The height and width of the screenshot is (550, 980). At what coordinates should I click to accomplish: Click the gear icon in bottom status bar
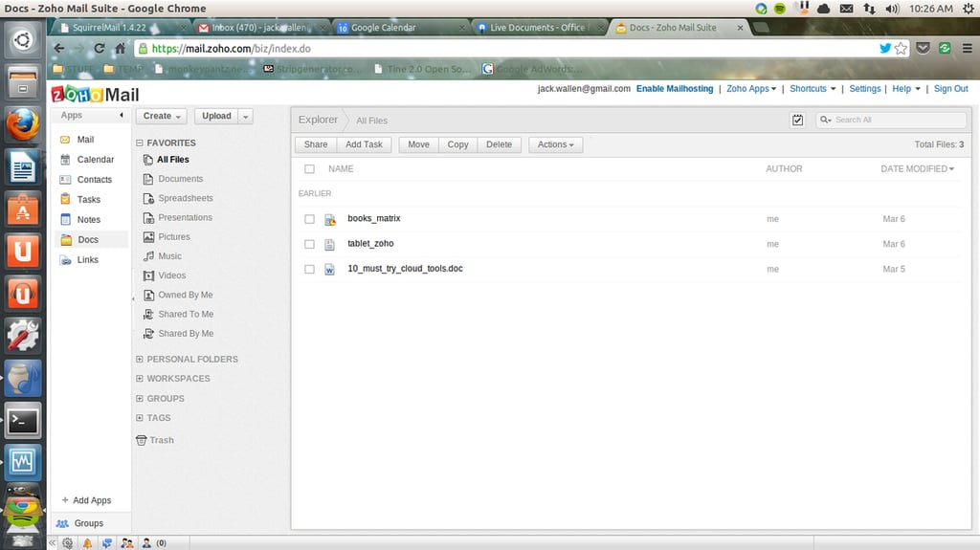coord(68,543)
